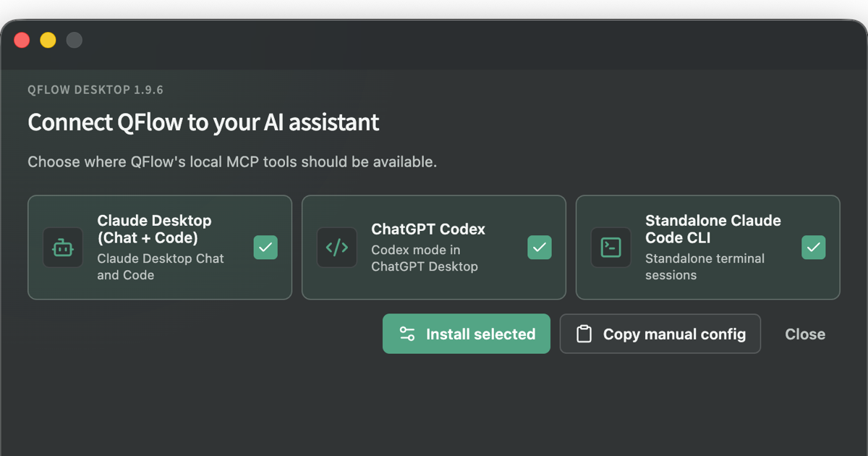Uncheck the Standalone Claude Code CLI checkbox

(x=814, y=248)
